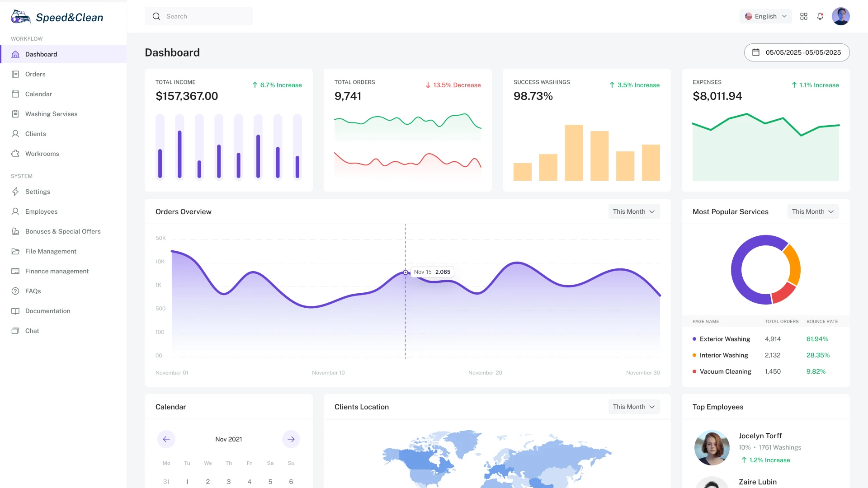The image size is (868, 488).
Task: Select the Washing Servises sidebar icon
Action: (16, 114)
